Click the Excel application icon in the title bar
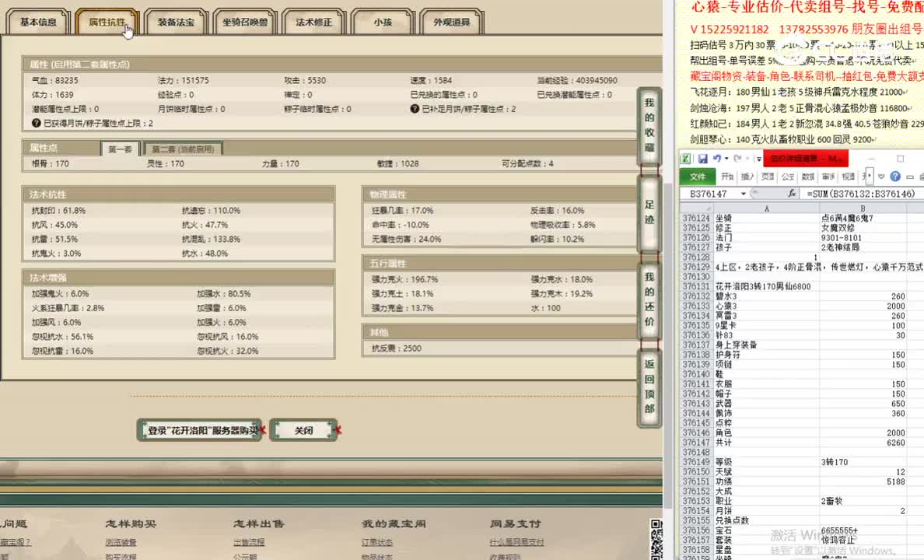 click(x=687, y=159)
